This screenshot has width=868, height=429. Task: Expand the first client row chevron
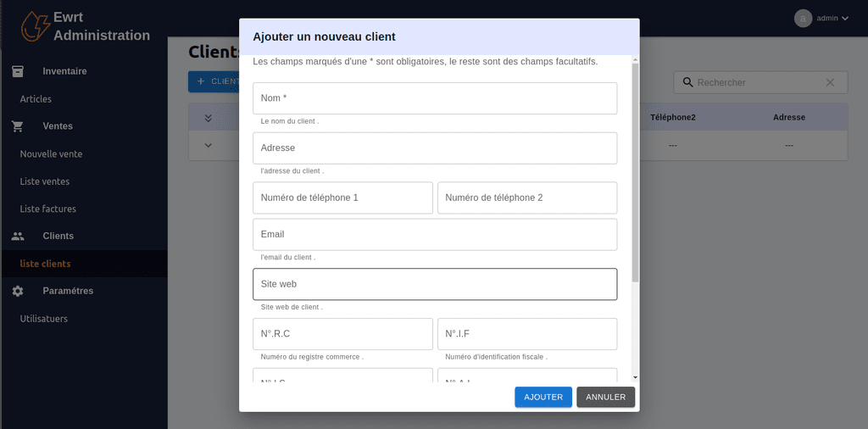click(x=209, y=145)
